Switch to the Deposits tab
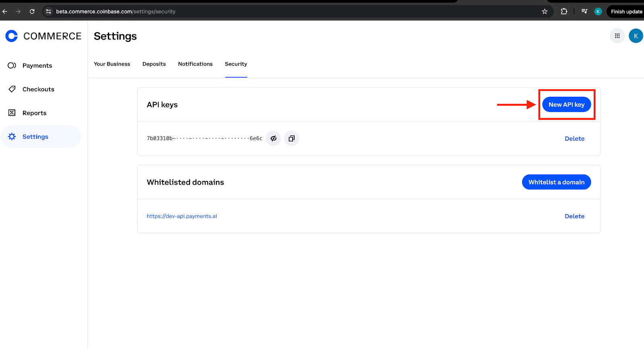This screenshot has height=349, width=644. point(154,64)
